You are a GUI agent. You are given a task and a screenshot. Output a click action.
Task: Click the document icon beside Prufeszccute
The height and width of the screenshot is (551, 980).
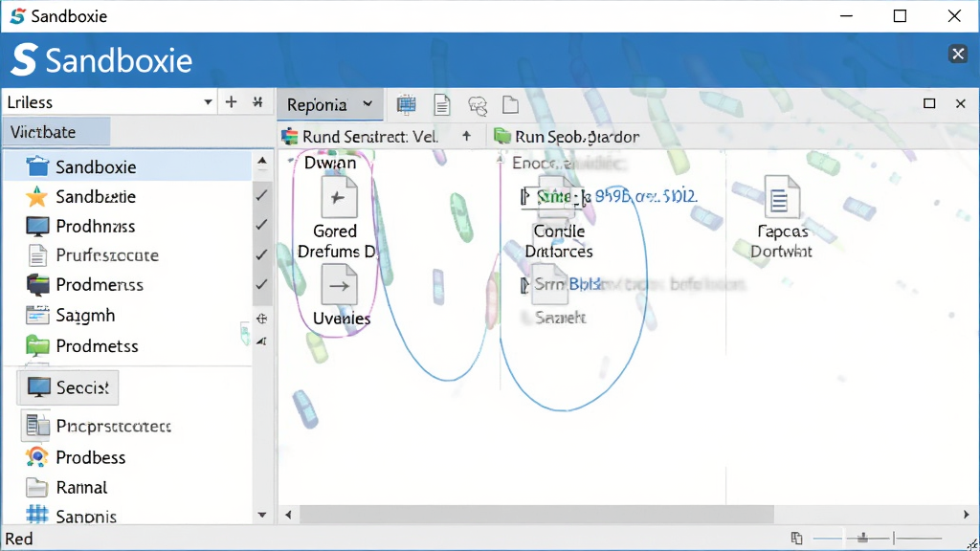point(37,255)
